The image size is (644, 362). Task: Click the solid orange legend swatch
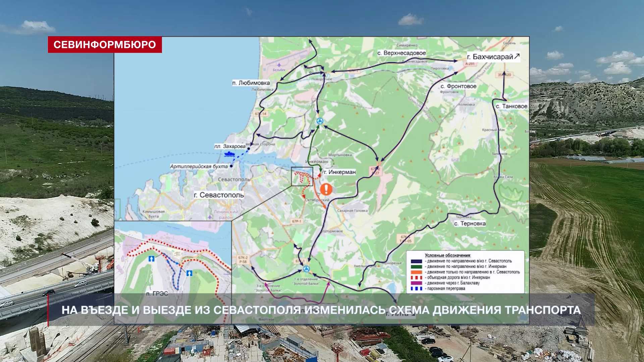pyautogui.click(x=416, y=272)
